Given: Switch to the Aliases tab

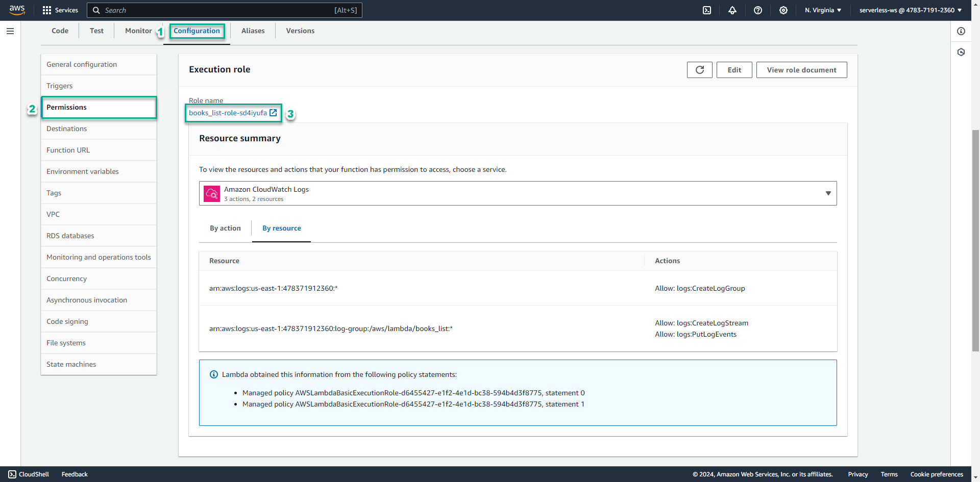Looking at the screenshot, I should tap(253, 31).
